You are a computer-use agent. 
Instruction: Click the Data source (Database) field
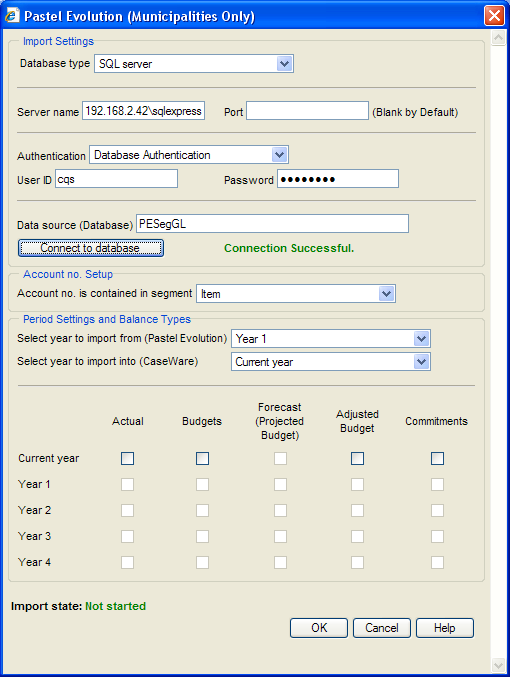click(272, 224)
